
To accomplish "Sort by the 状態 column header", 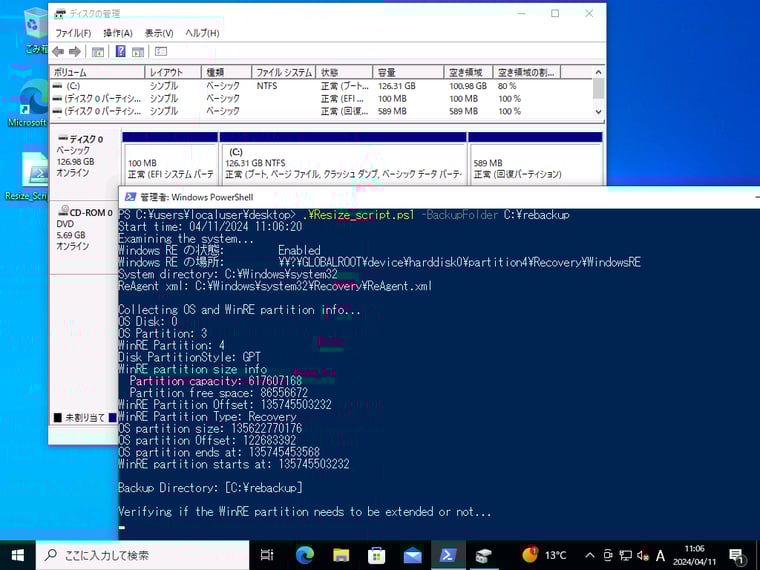I will point(344,72).
